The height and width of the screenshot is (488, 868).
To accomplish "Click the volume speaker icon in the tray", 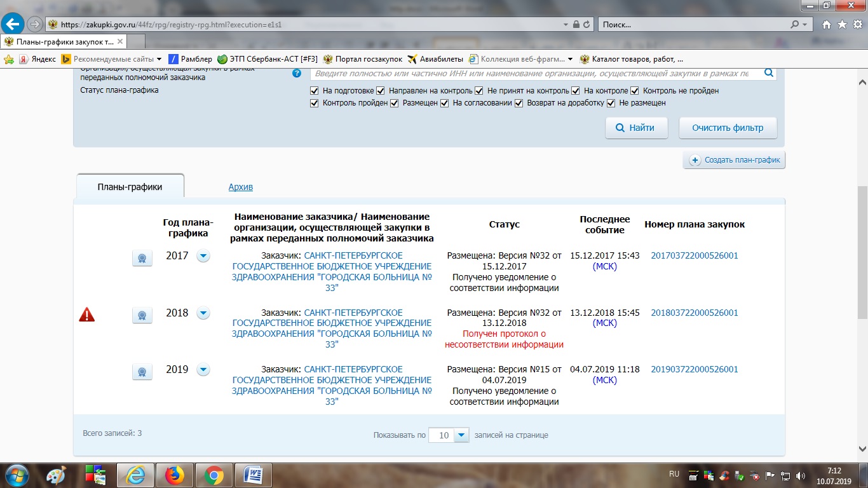I will point(801,475).
